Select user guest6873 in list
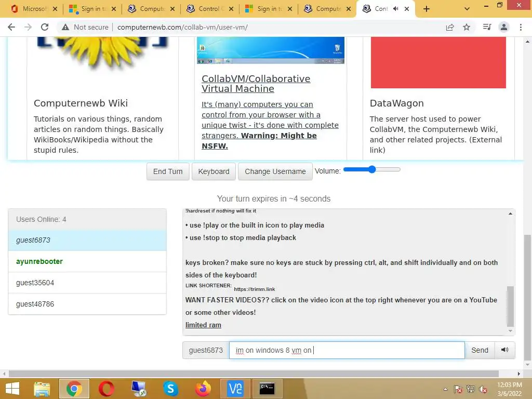532x399 pixels. click(87, 240)
